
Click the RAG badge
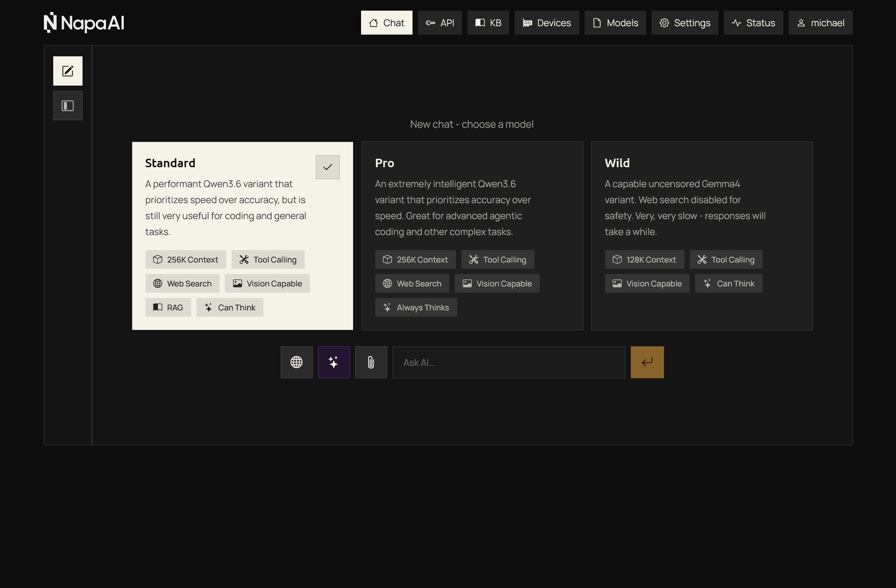pos(168,307)
